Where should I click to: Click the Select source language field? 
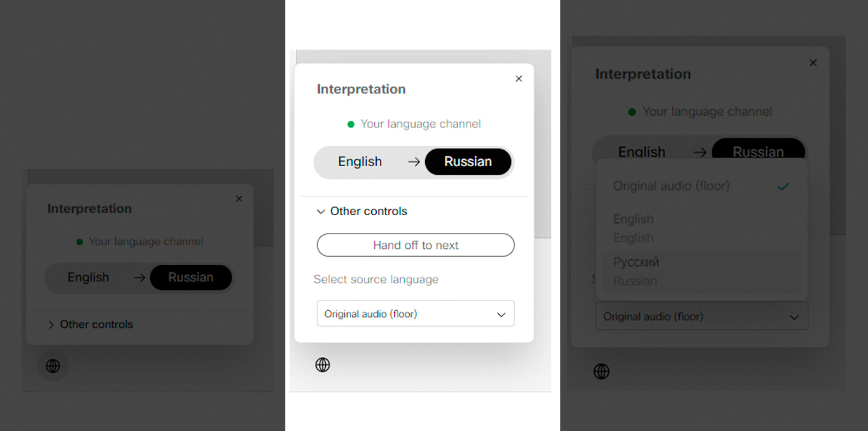coord(376,279)
